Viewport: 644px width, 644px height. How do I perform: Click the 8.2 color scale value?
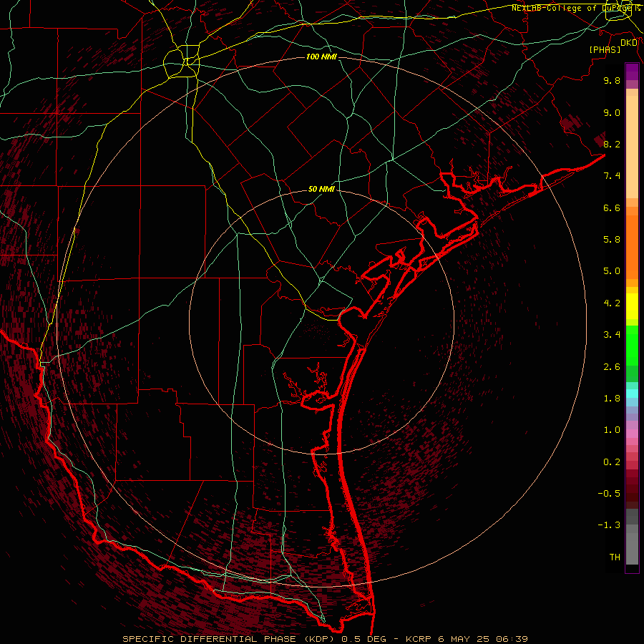click(612, 144)
